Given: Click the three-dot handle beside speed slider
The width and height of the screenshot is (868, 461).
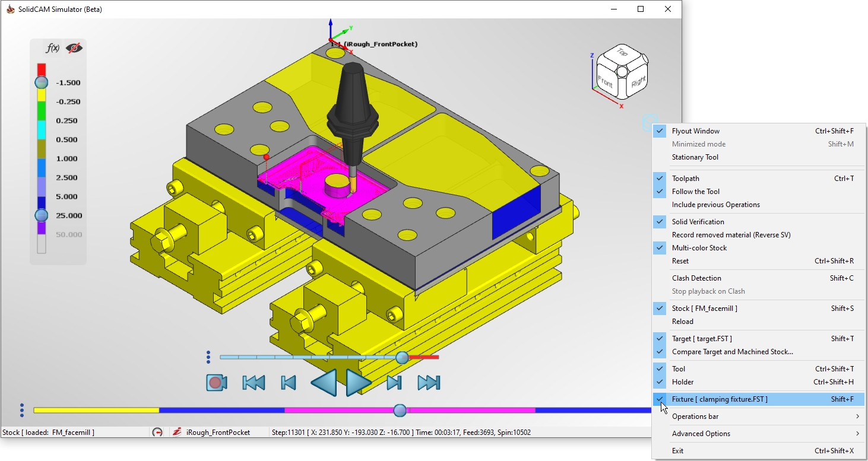Looking at the screenshot, I should (208, 357).
